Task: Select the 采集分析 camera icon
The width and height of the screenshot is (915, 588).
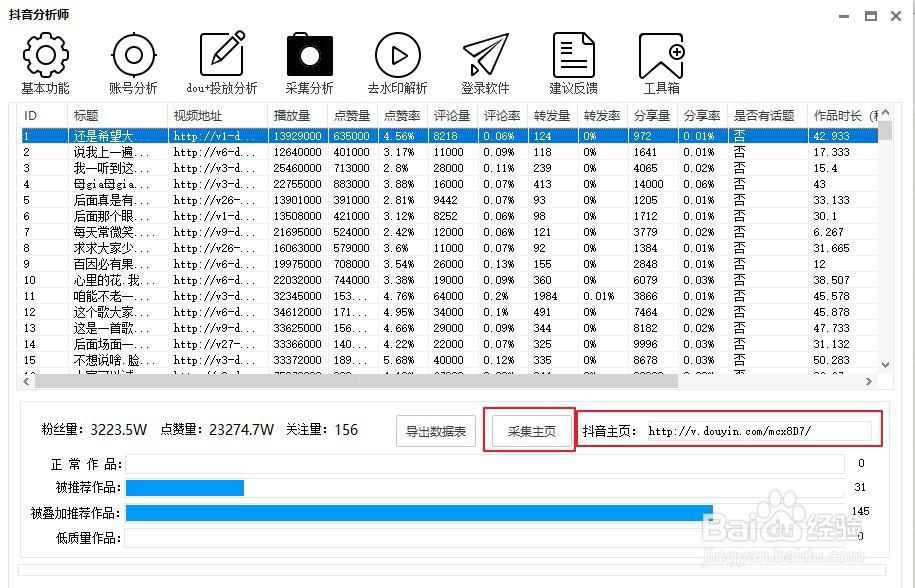Action: [309, 55]
